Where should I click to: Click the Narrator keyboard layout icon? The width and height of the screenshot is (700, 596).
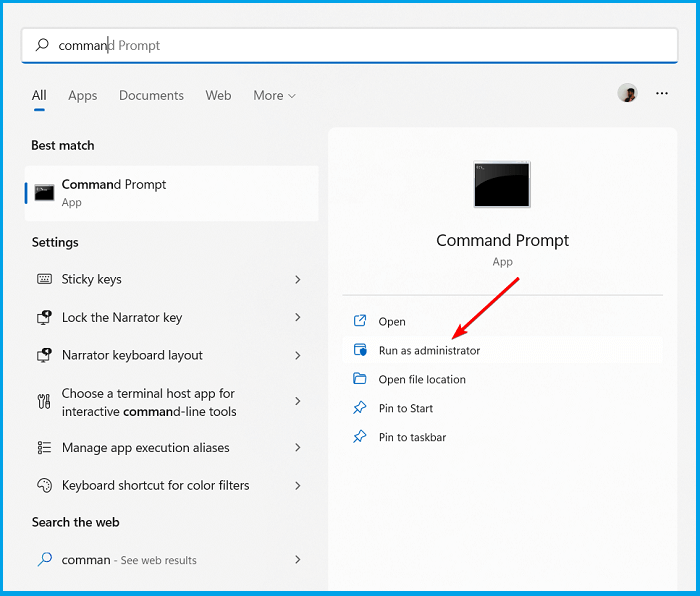(44, 355)
